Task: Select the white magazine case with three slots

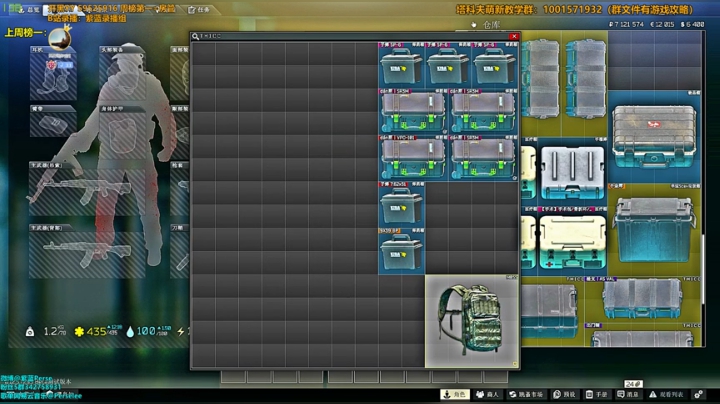Action: point(572,173)
